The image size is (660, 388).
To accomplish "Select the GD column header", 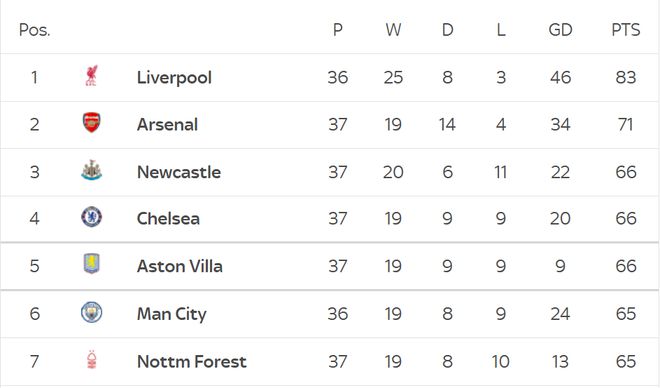I will (560, 30).
